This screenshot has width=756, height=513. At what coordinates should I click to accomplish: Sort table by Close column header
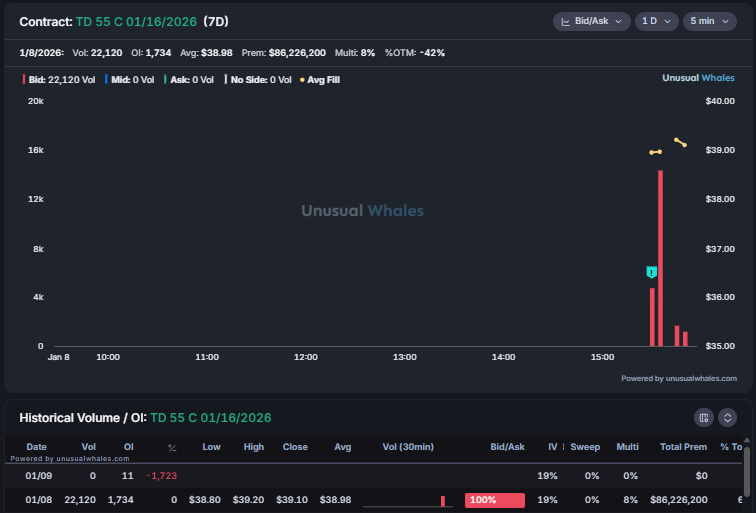[x=295, y=447]
